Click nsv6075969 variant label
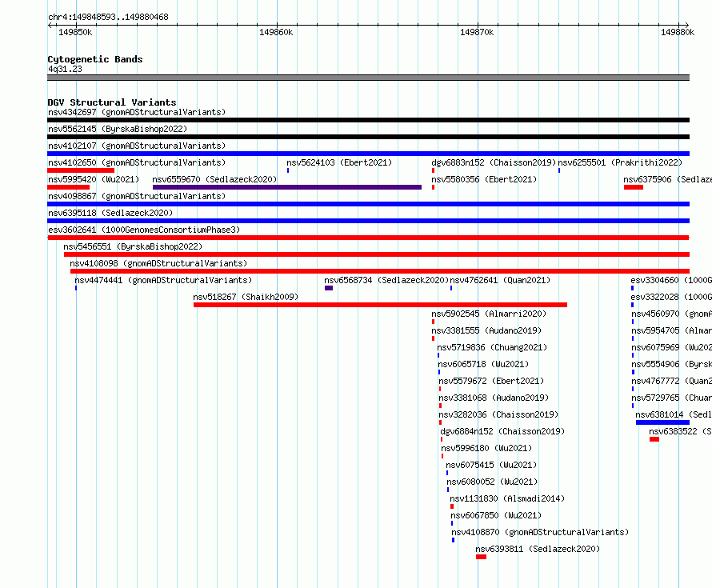 (671, 347)
